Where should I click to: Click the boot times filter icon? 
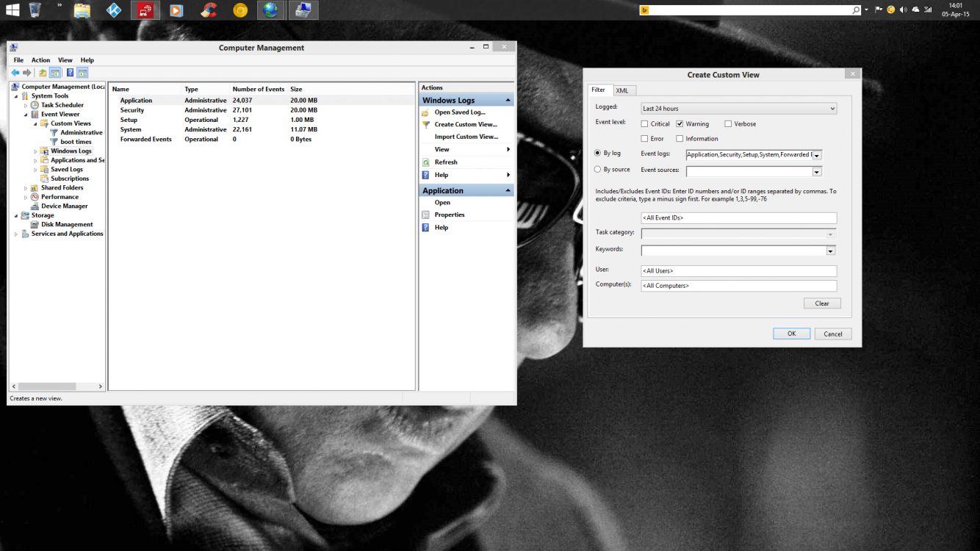[x=54, y=142]
